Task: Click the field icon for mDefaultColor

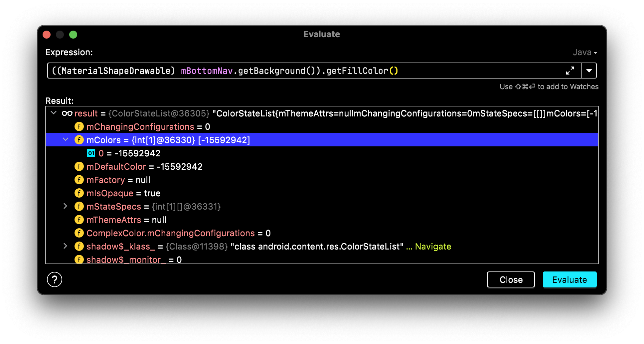Action: [x=79, y=166]
